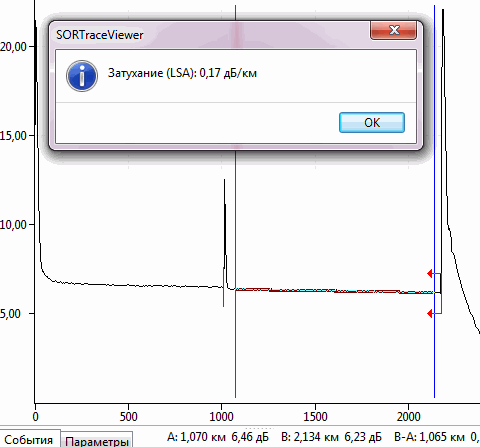The width and height of the screenshot is (480, 447).
Task: Click the Затухание (LSA) message text
Action: [x=182, y=73]
